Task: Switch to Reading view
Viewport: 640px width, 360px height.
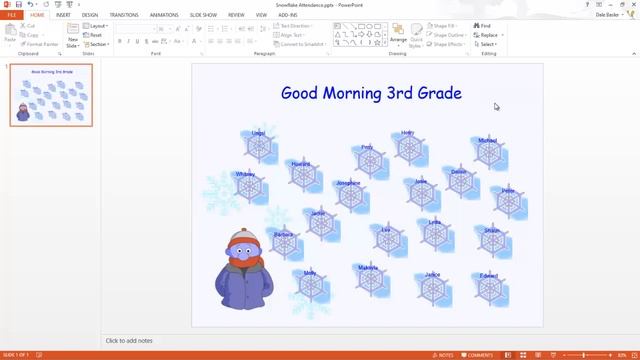Action: (x=538, y=355)
